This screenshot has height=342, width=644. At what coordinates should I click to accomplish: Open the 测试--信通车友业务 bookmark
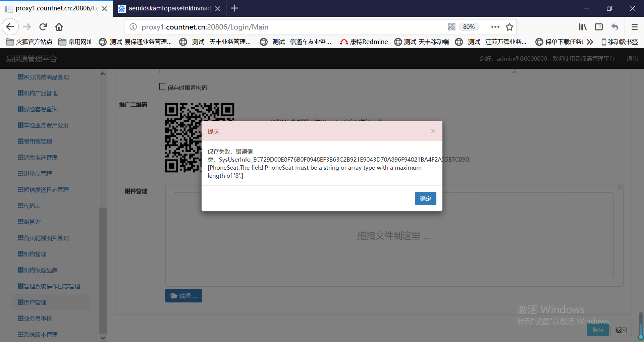296,42
